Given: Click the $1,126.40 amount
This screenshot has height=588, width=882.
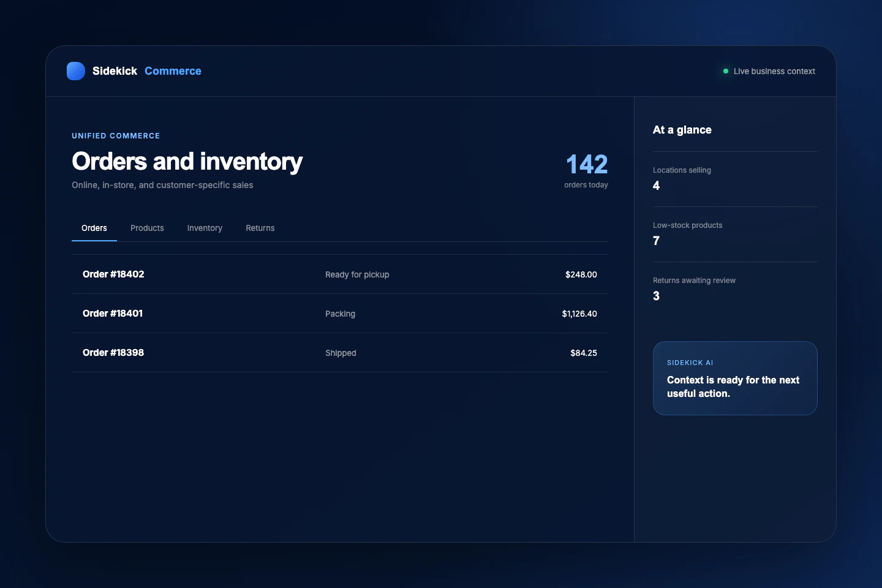Looking at the screenshot, I should pos(579,314).
